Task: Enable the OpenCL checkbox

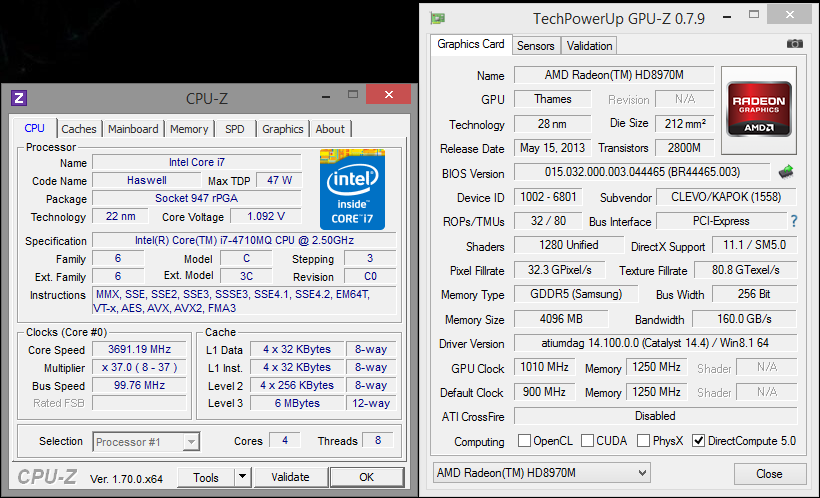Action: (524, 440)
